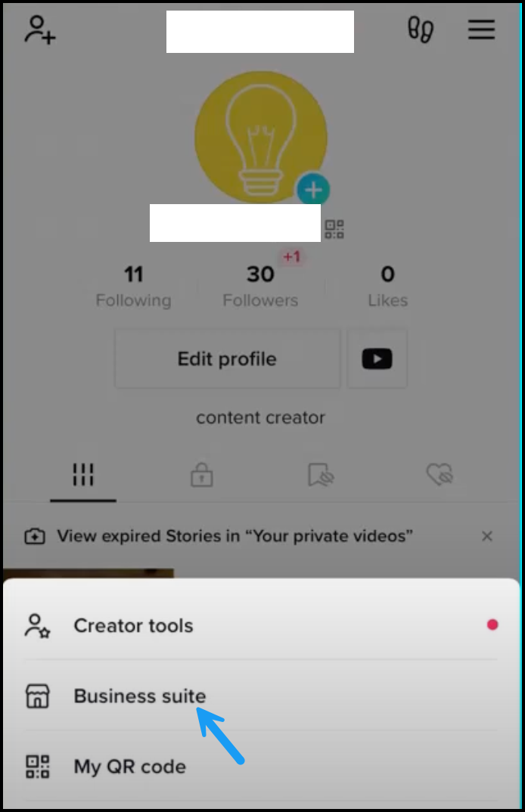Tap the content creator bio text
The height and width of the screenshot is (812, 525).
pos(261,417)
